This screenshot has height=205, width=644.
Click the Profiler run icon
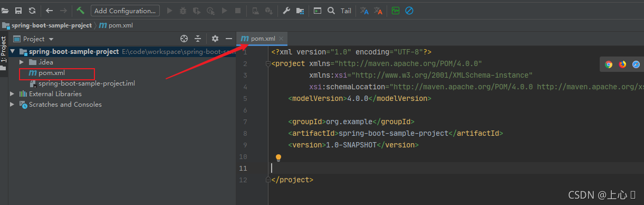(x=210, y=11)
